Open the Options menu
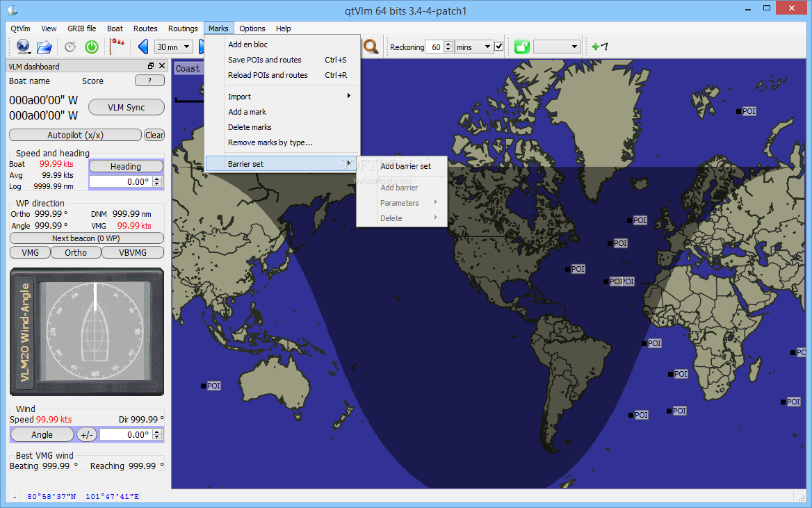 252,28
